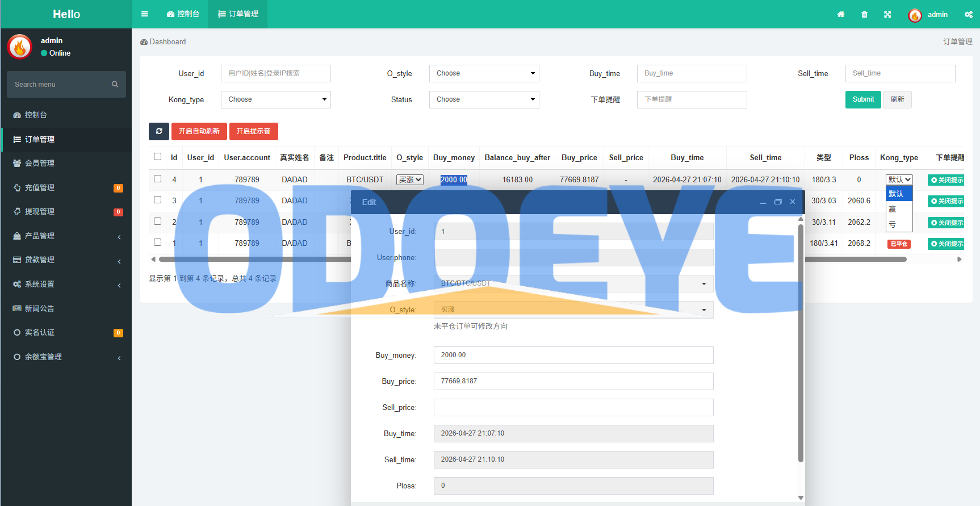Viewport: 980px width, 506px height.
Task: Open the Kong_type Choose filter dropdown
Action: click(276, 99)
